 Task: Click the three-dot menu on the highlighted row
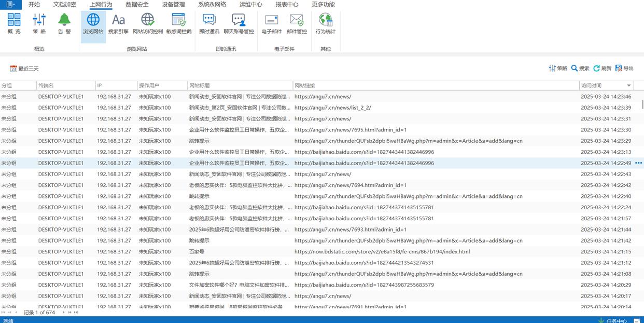click(638, 163)
